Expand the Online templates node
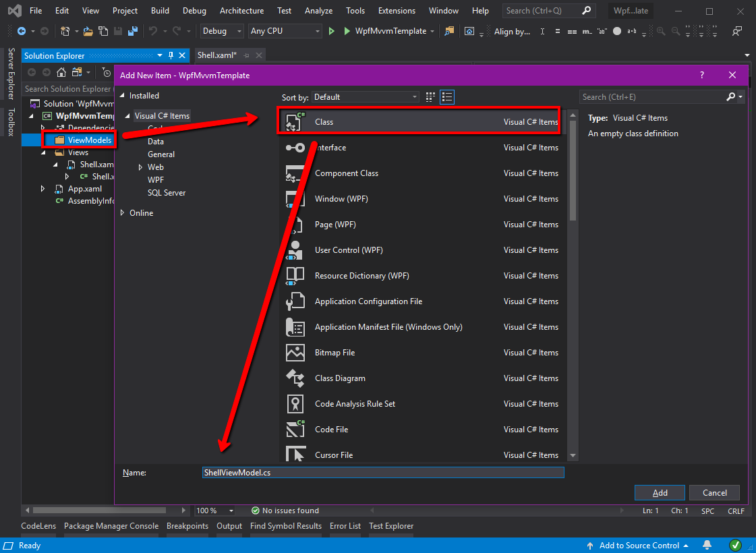The image size is (756, 553). click(123, 212)
